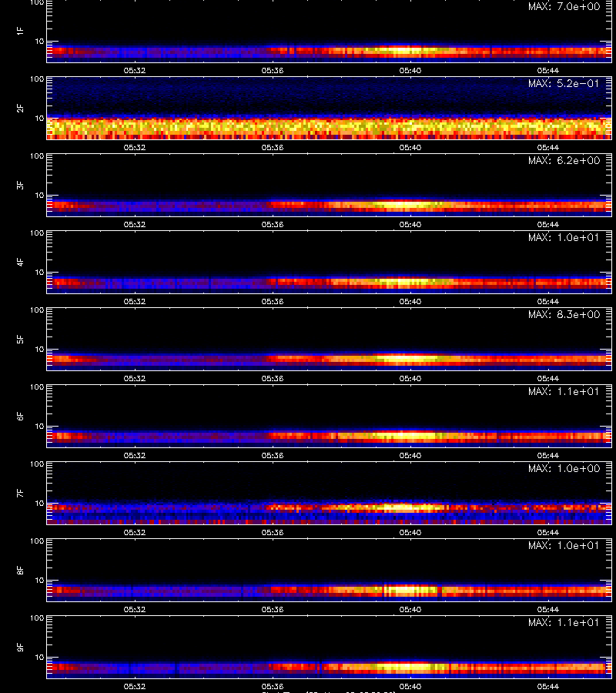Click the 2F panel label

click(x=20, y=109)
